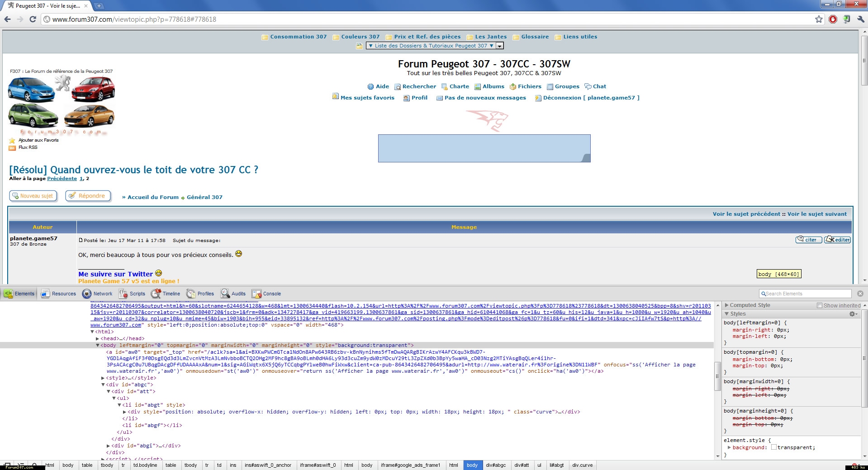
Task: Open the Consommation 307 link
Action: pyautogui.click(x=299, y=37)
